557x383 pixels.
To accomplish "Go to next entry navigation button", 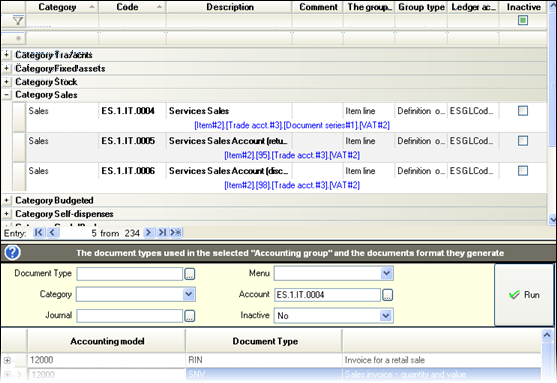I will [148, 233].
